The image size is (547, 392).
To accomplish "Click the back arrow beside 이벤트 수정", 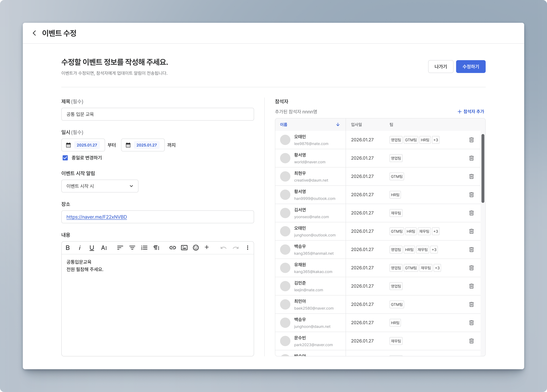I will coord(34,33).
